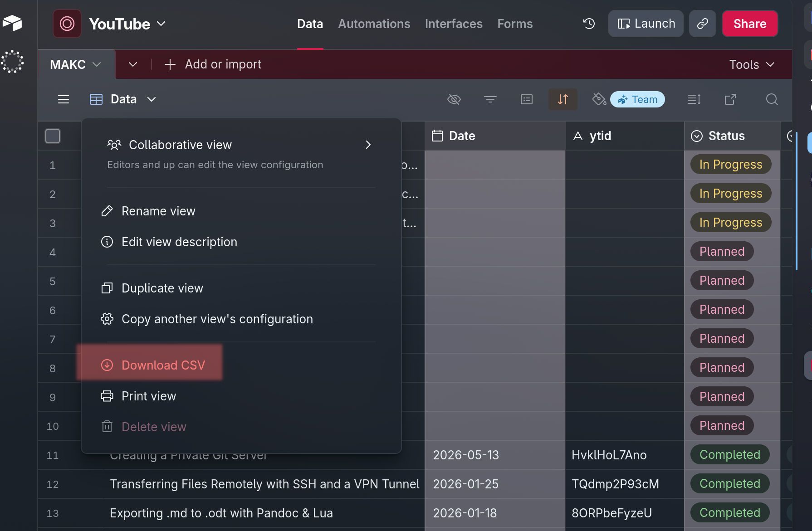Click the ytid cell TQdmp2P93cM
This screenshot has width=812, height=531.
tap(625, 484)
